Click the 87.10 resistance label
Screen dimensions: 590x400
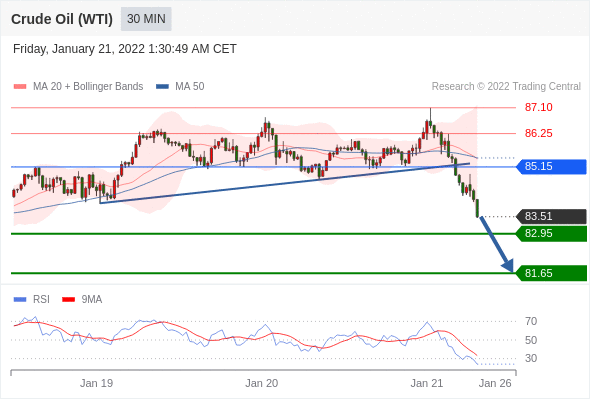[538, 107]
